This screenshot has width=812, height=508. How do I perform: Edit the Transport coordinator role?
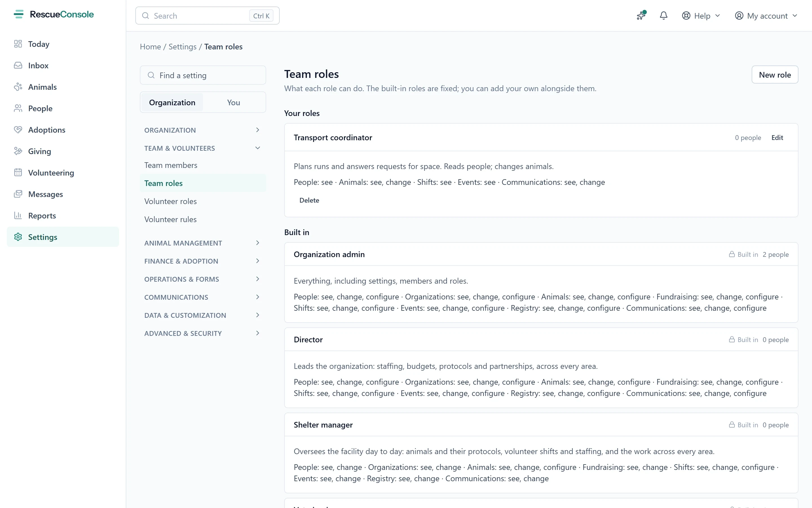click(777, 138)
